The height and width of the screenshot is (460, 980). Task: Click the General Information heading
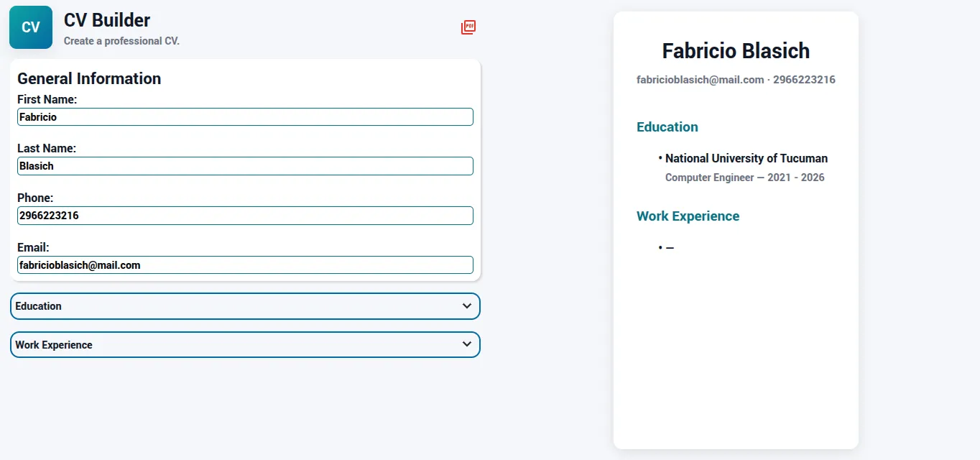[89, 78]
